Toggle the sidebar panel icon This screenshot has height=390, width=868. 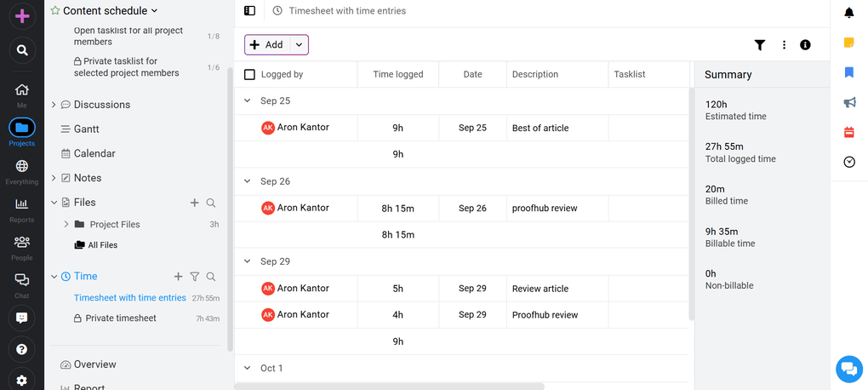[x=249, y=11]
